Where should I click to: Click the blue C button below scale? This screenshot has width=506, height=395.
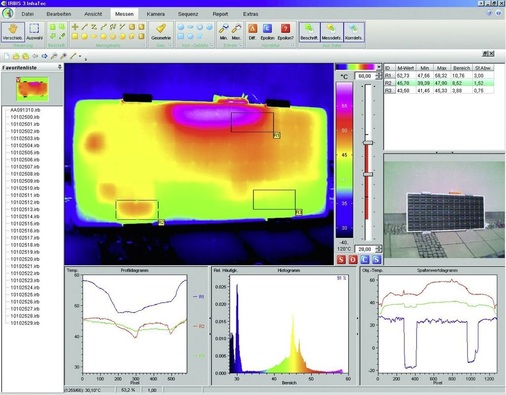[365, 259]
